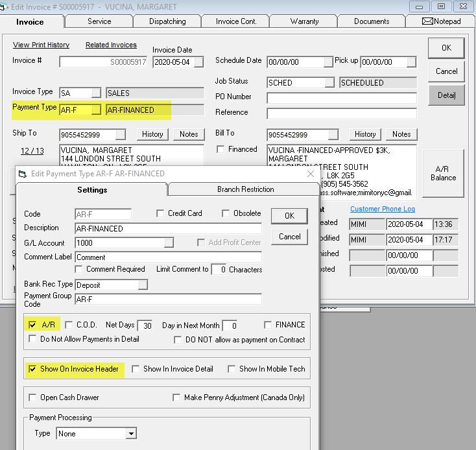Enable the Open Cash Drawer checkbox
This screenshot has width=476, height=450.
pos(32,397)
